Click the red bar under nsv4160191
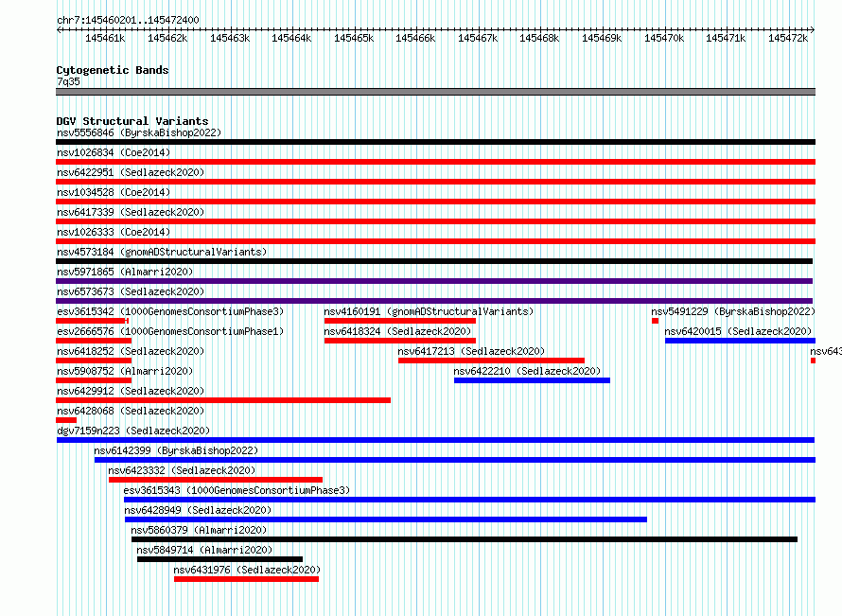The width and height of the screenshot is (842, 616). click(400, 321)
